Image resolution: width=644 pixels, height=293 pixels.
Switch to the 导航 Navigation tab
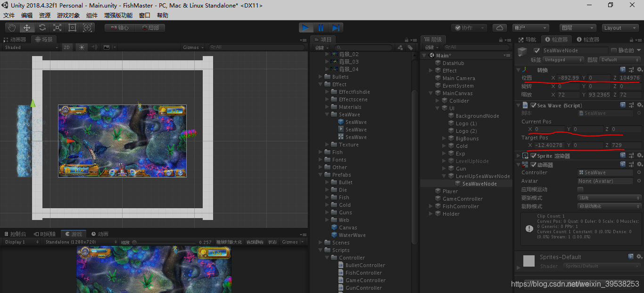pyautogui.click(x=528, y=40)
